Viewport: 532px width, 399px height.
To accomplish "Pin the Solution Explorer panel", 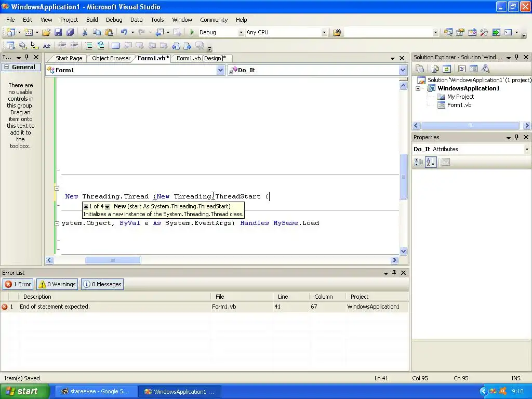I will coord(517,57).
